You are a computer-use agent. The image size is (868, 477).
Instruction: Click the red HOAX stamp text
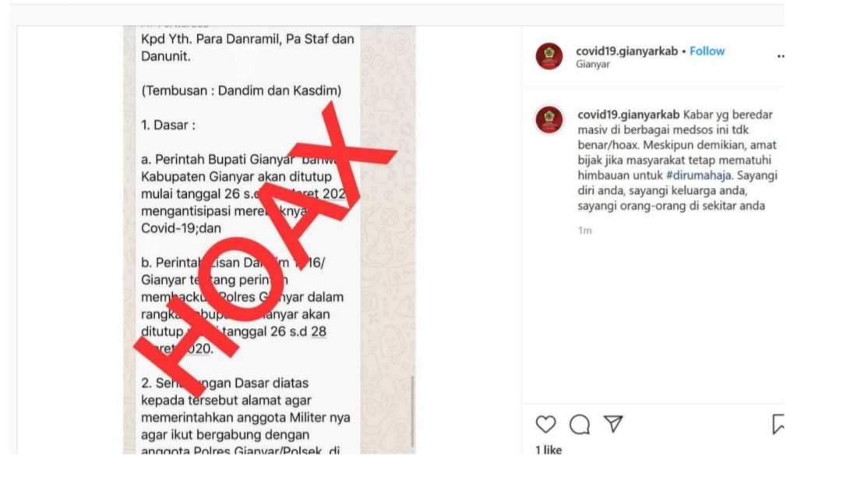265,249
